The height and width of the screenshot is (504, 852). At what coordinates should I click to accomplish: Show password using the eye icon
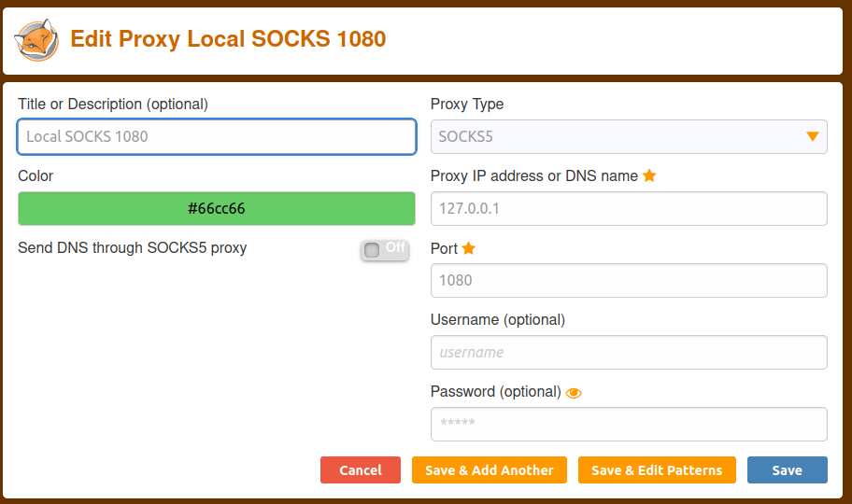(x=574, y=393)
